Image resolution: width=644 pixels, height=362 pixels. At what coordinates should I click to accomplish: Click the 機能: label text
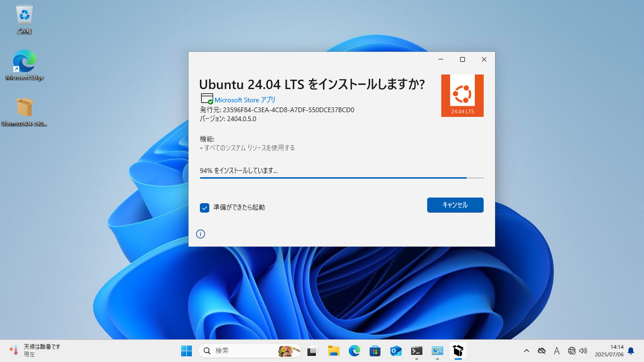tap(207, 139)
